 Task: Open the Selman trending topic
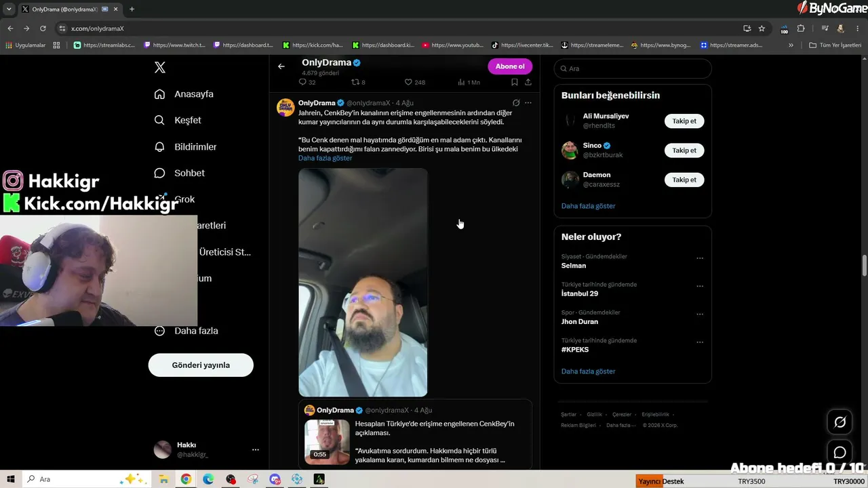pyautogui.click(x=574, y=266)
